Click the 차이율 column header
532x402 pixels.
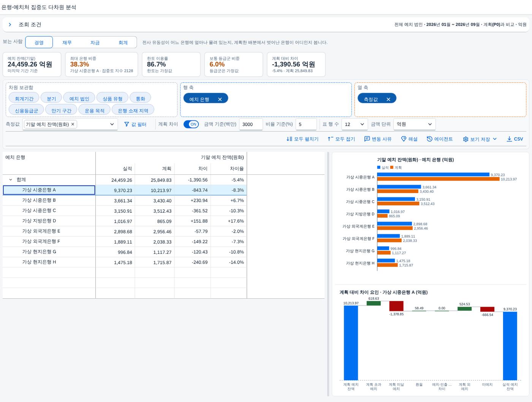pos(229,169)
